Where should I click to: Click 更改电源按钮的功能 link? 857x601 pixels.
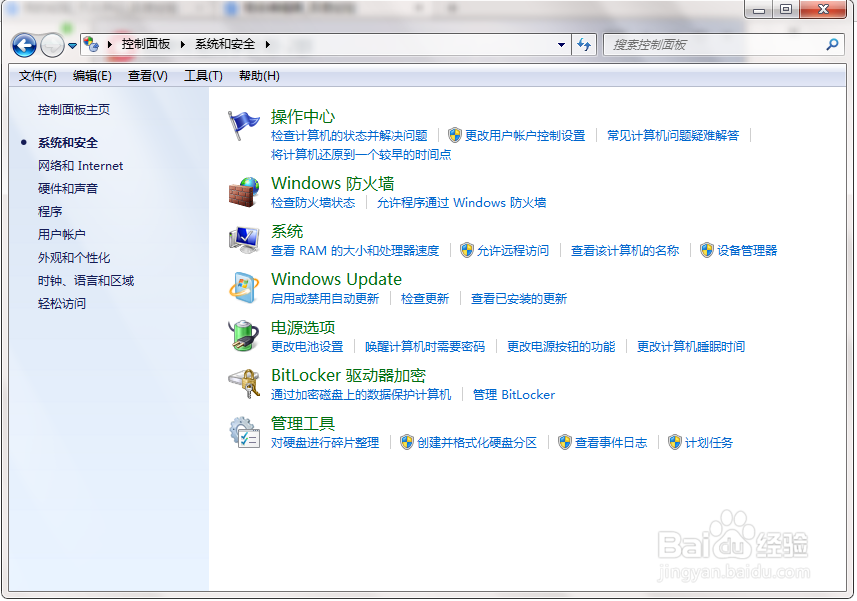561,346
